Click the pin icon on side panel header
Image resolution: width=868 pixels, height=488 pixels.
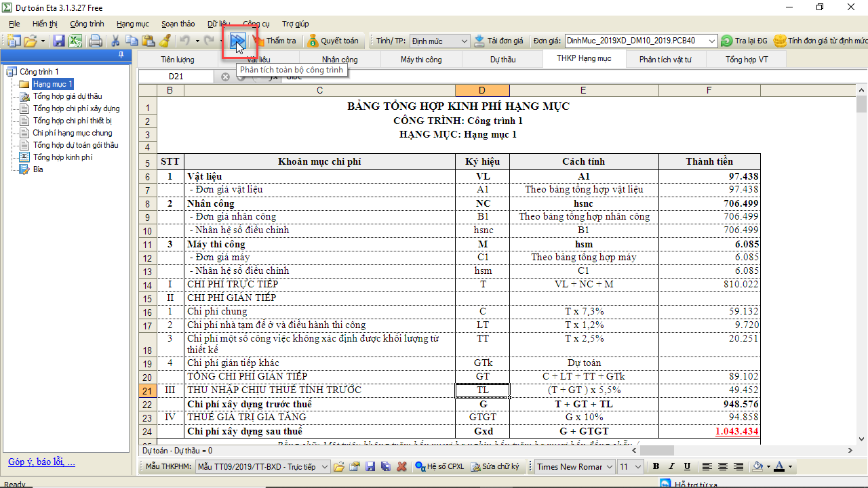point(121,55)
